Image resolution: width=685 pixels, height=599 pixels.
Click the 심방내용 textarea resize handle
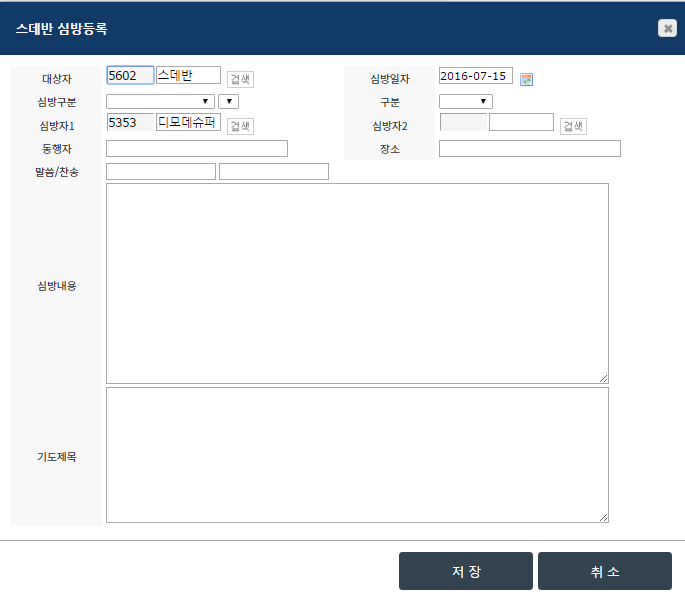(x=603, y=379)
